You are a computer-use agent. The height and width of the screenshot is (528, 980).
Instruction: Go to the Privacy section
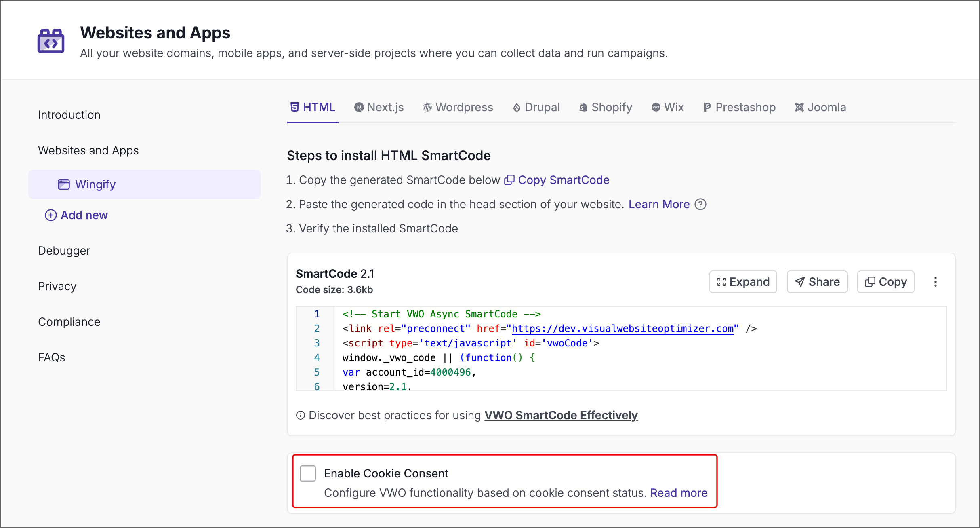(57, 286)
